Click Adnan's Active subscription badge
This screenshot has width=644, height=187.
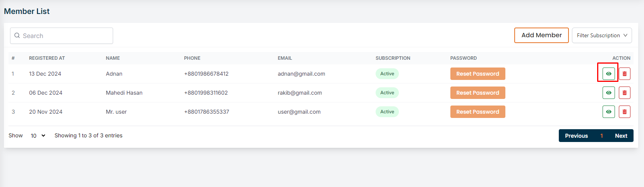(387, 74)
